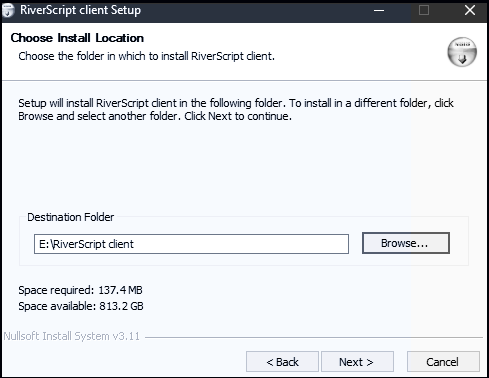This screenshot has height=378, width=489.
Task: Minimize the RiverScript client Setup window
Action: coord(379,10)
